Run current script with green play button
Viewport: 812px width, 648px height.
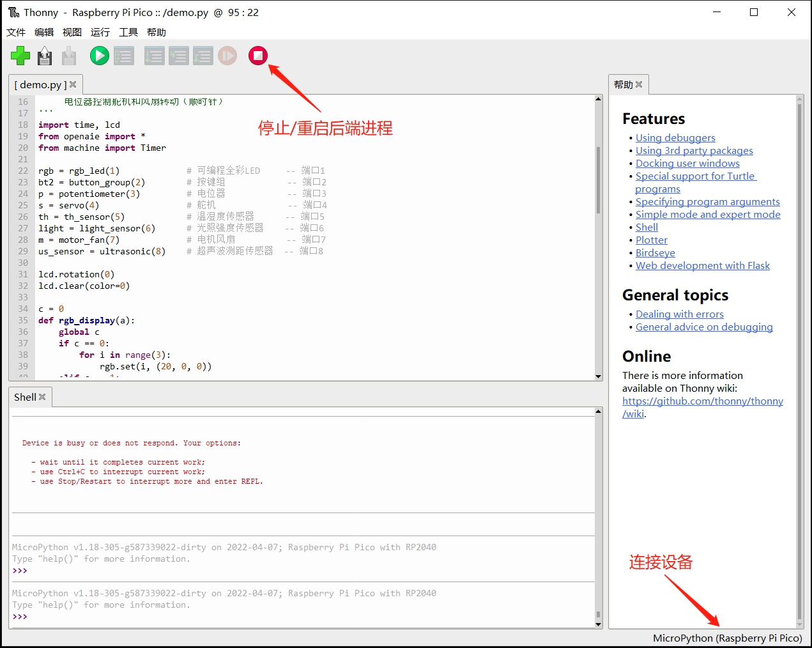(99, 56)
